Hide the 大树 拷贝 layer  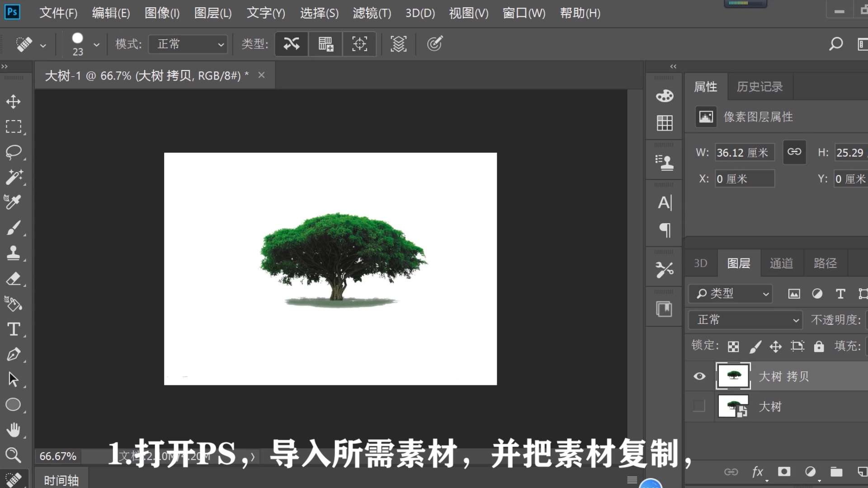tap(699, 376)
